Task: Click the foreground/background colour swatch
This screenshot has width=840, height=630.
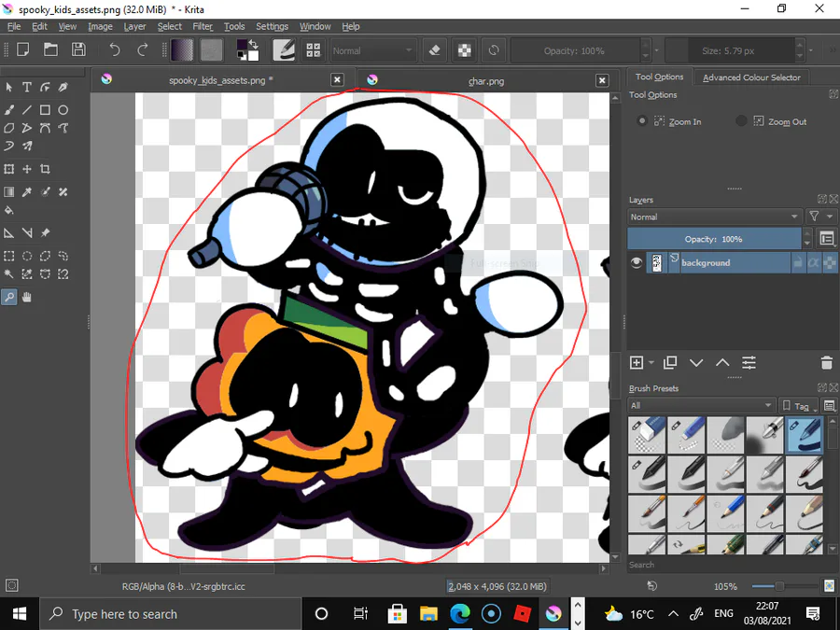Action: (248, 50)
